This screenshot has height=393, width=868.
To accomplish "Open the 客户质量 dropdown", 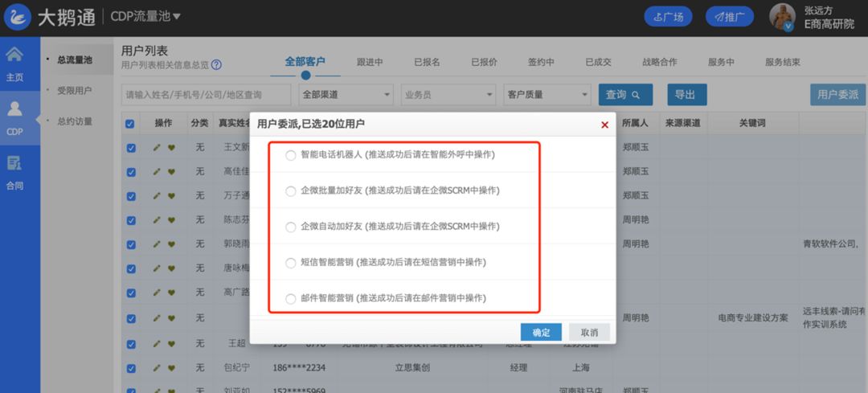I will coord(547,95).
